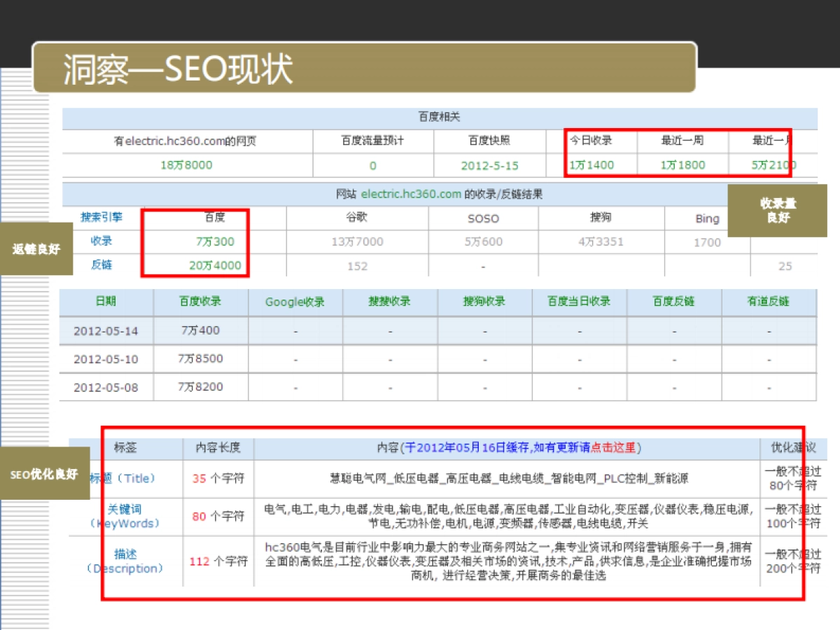Open the green electric.hc360.com link
The image size is (840, 630).
tap(411, 194)
